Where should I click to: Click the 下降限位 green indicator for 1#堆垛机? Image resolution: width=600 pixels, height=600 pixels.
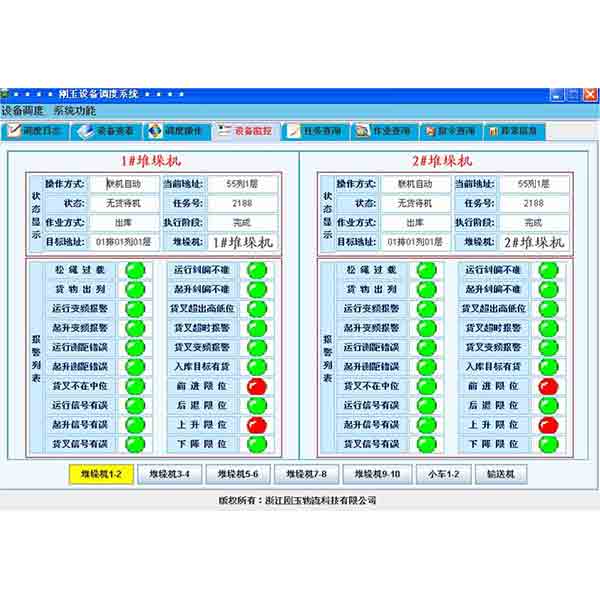click(x=257, y=444)
